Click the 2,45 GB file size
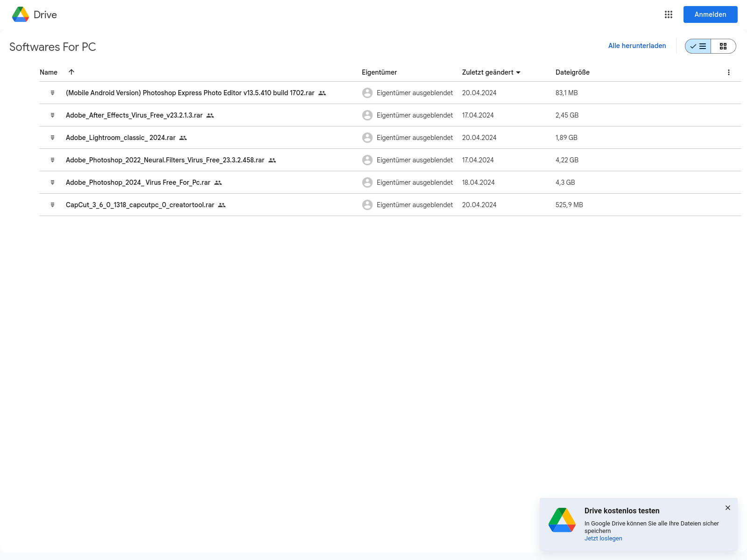Image resolution: width=747 pixels, height=560 pixels. tap(567, 115)
